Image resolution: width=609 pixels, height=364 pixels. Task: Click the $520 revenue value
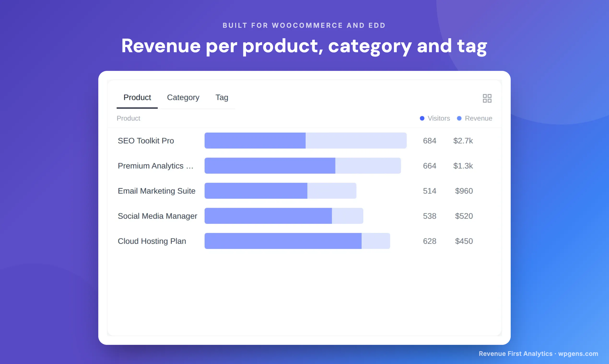click(464, 216)
